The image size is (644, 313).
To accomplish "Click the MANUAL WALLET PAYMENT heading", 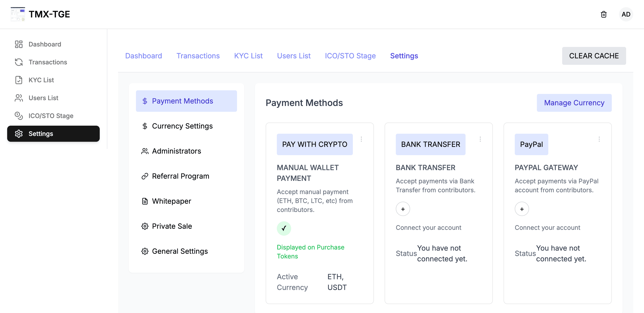I will point(308,173).
